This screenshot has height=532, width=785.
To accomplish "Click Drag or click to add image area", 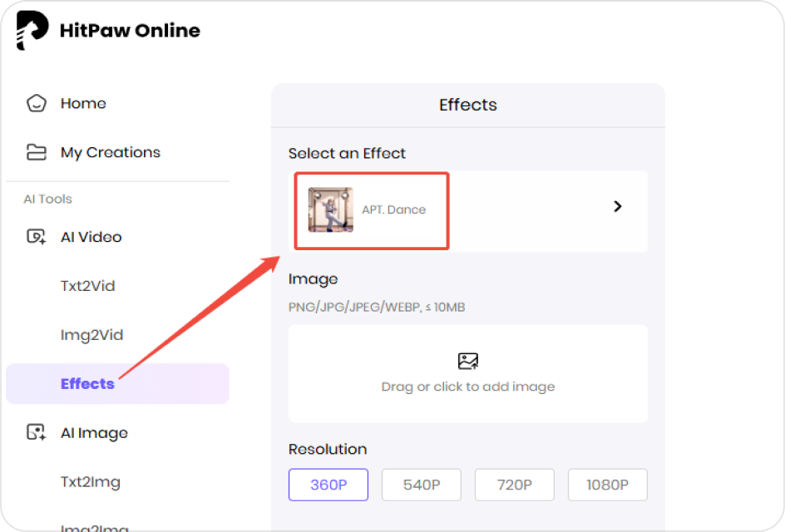I will [x=468, y=387].
